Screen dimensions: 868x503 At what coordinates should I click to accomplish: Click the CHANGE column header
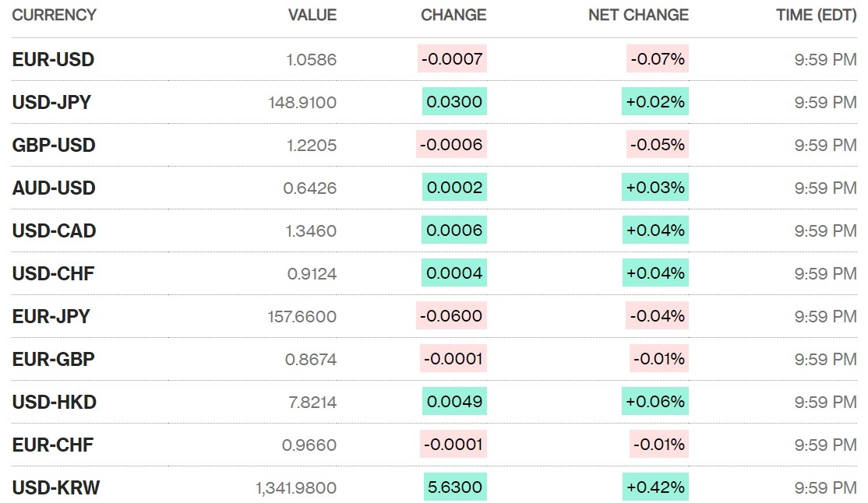(453, 15)
